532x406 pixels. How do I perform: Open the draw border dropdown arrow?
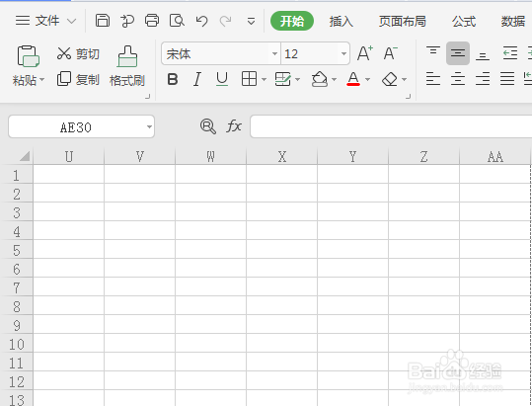point(297,80)
